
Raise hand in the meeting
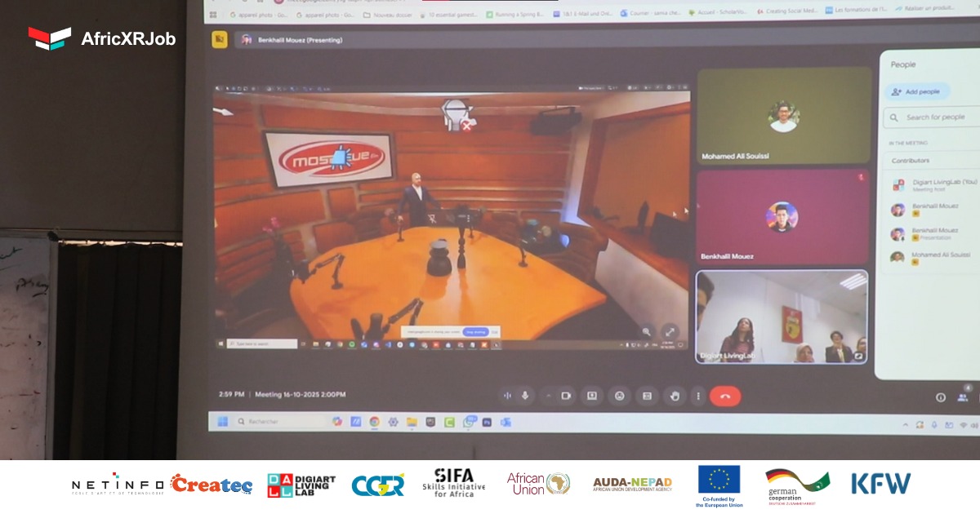[675, 396]
